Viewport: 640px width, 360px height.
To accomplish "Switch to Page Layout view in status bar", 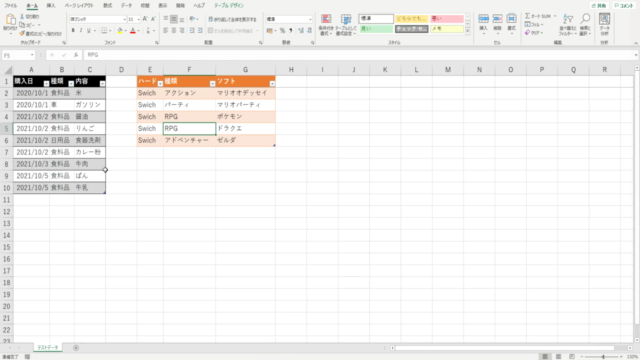I will point(558,357).
